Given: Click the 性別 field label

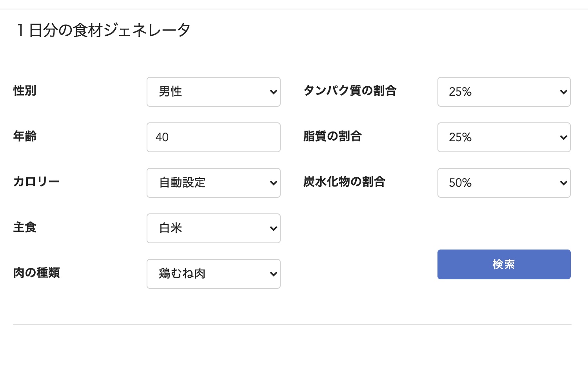Looking at the screenshot, I should [x=24, y=91].
